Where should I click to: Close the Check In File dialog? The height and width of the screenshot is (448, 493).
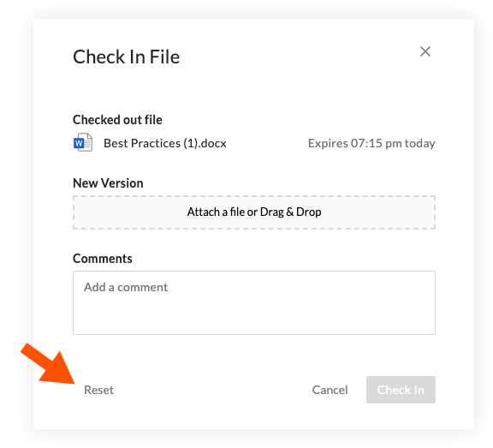[425, 51]
